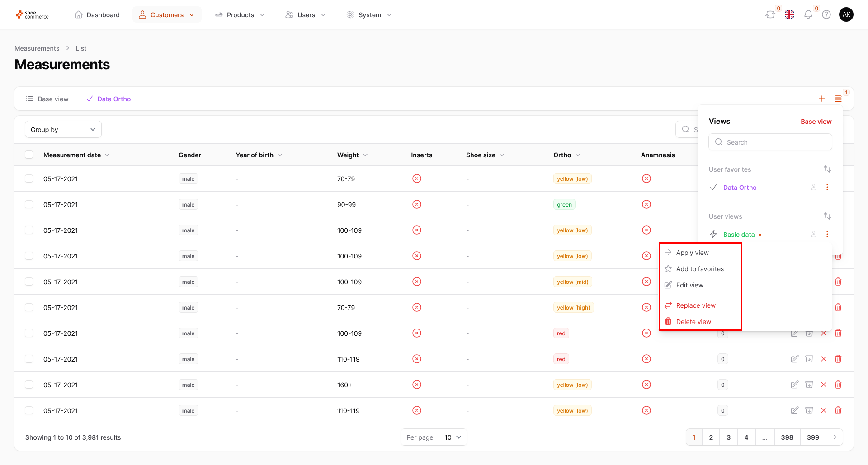Select Delete view in context menu

(693, 322)
